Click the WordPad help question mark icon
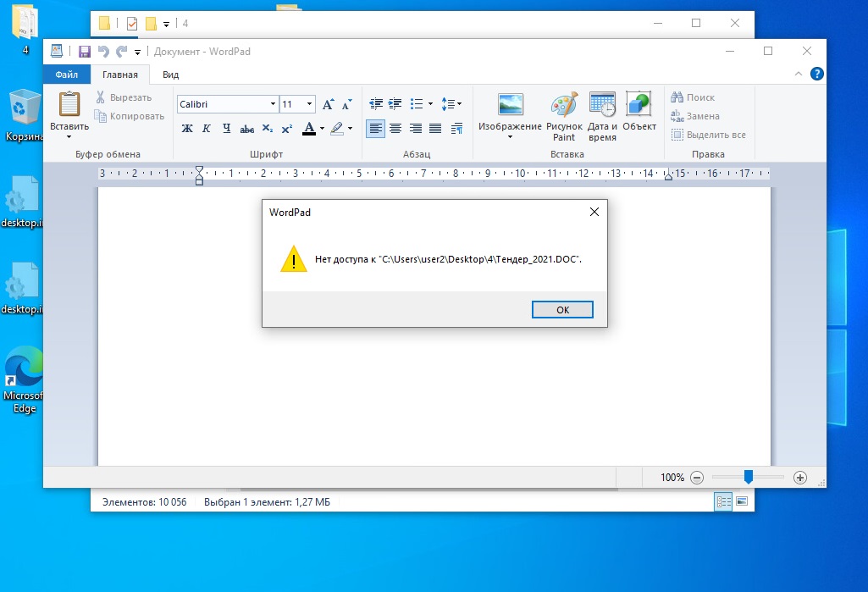Viewport: 868px width, 592px height. pos(817,75)
